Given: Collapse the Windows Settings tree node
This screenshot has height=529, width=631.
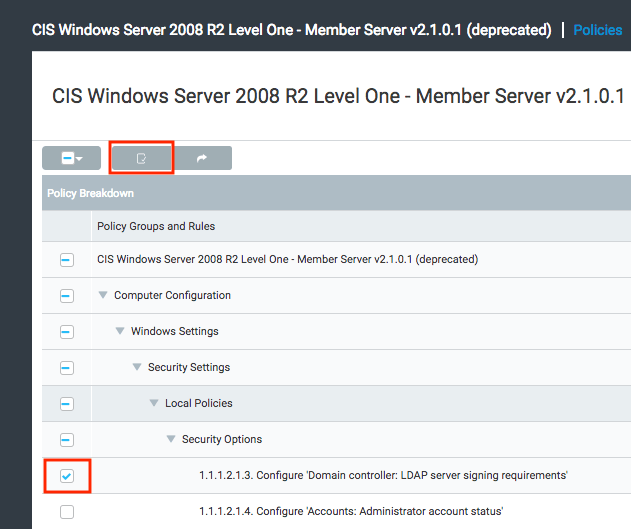Looking at the screenshot, I should tap(120, 331).
